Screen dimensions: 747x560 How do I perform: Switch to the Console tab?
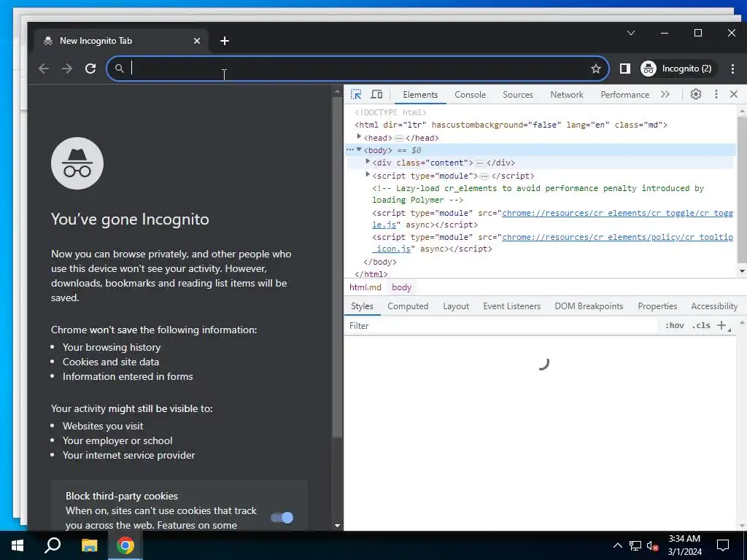click(471, 95)
